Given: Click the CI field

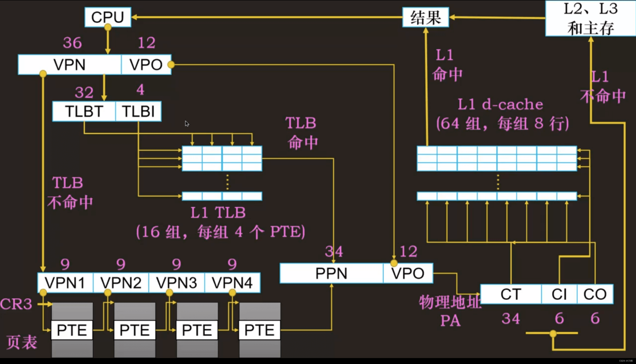Looking at the screenshot, I should pos(559,294).
